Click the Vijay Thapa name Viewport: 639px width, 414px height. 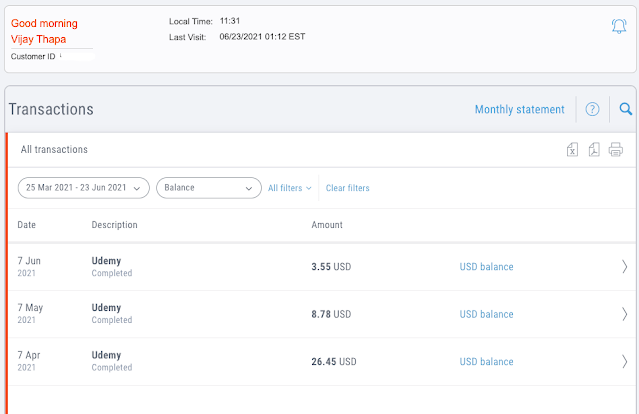tap(38, 39)
